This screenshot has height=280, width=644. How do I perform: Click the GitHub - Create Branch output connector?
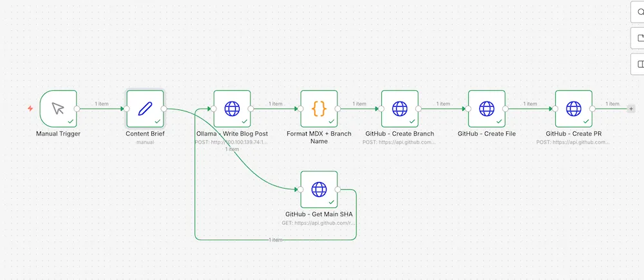(x=418, y=109)
